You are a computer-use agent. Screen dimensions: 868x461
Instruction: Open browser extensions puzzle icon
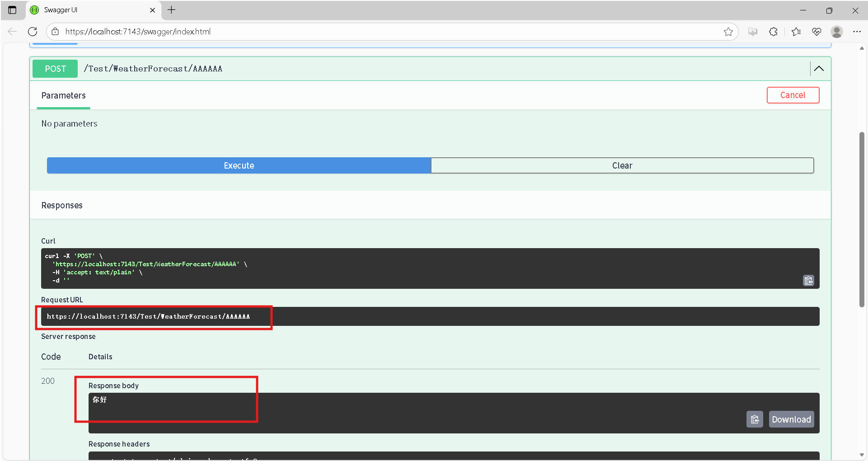(773, 32)
